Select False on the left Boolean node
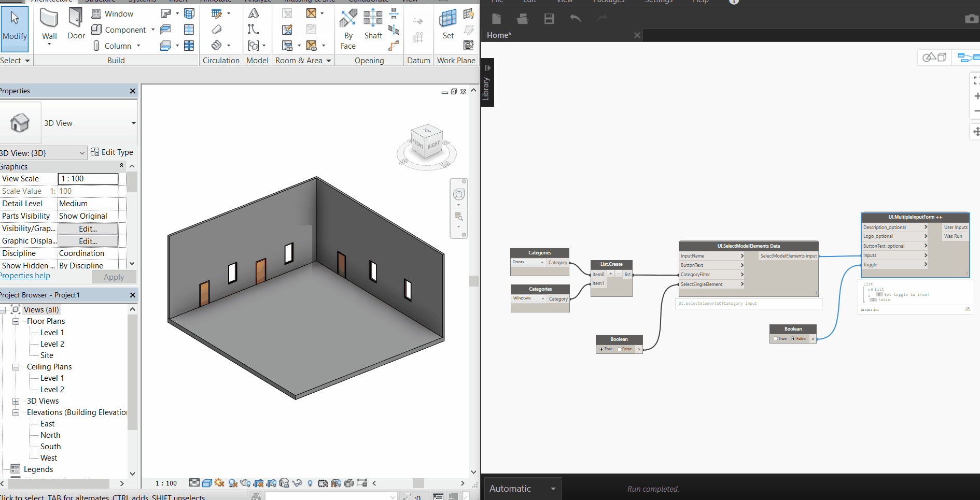 [620, 349]
